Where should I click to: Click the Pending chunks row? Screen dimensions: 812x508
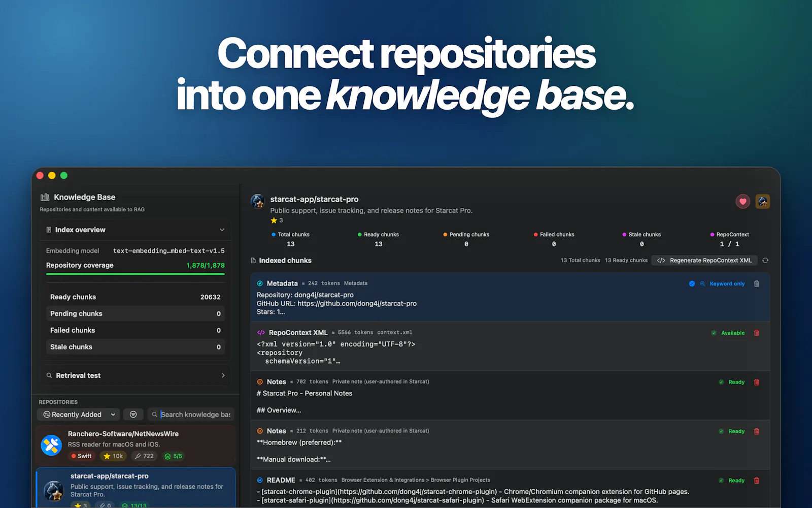[136, 313]
